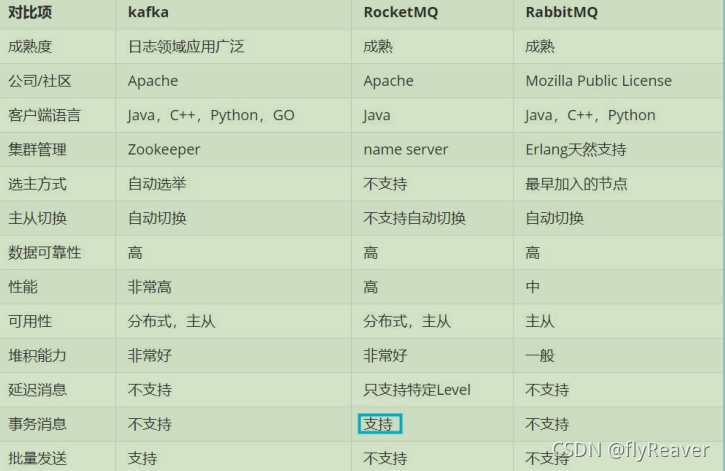Image resolution: width=725 pixels, height=471 pixels.
Task: Select RabbitMQ's "主从" availability cell
Action: (x=540, y=321)
